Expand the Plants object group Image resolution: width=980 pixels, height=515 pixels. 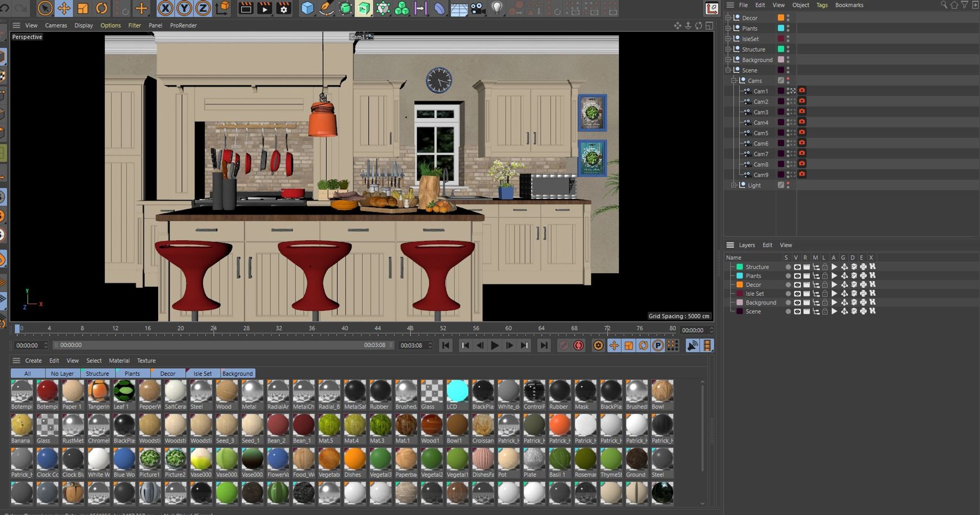coord(728,29)
